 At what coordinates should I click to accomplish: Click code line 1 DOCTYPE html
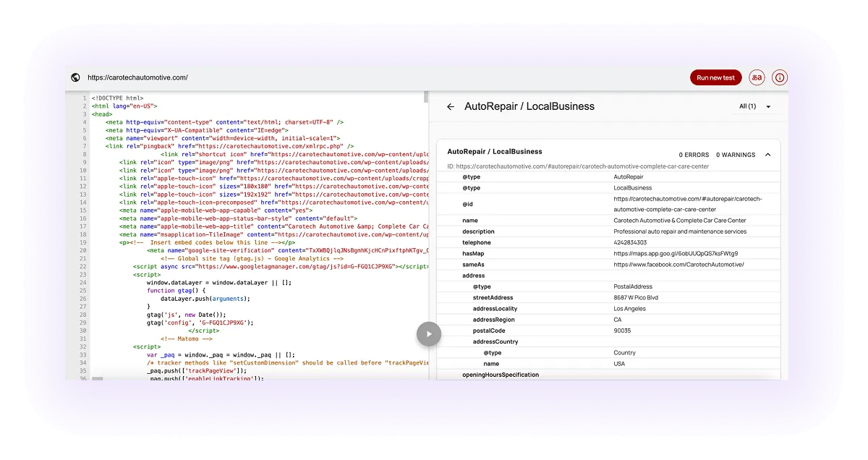click(x=117, y=98)
